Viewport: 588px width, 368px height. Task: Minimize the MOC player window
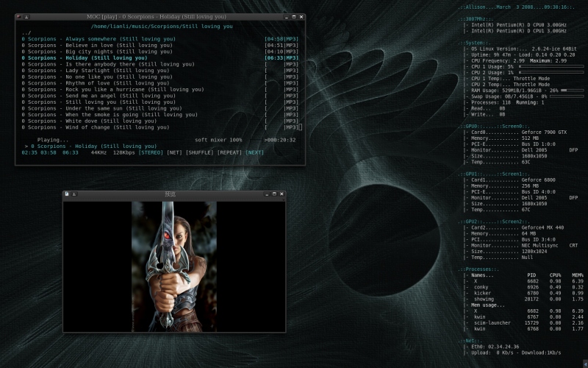pyautogui.click(x=287, y=17)
